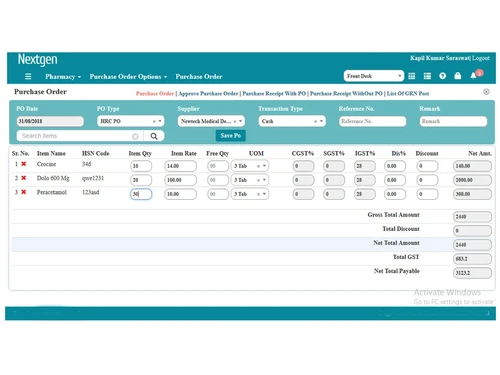Clear the UOM value in Peracetamol row
The image size is (500, 375).
coord(258,194)
